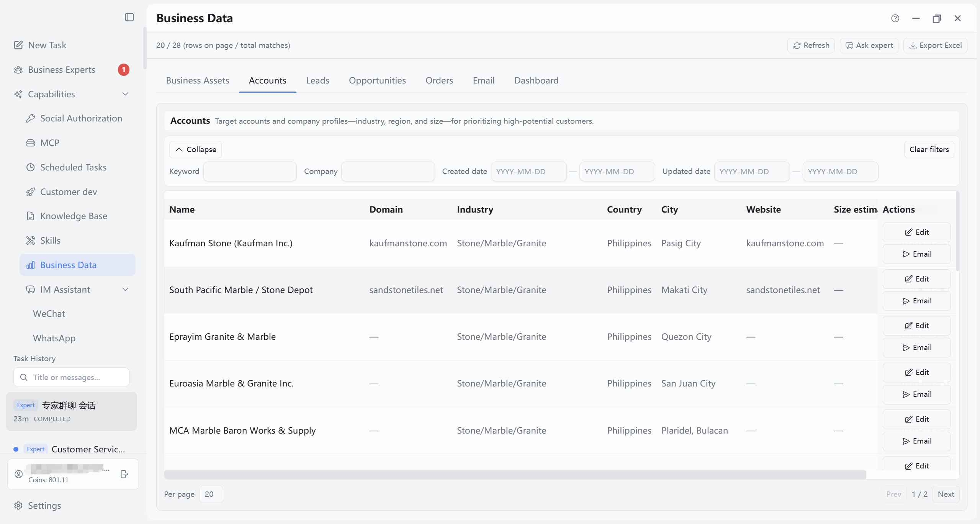Image resolution: width=980 pixels, height=524 pixels.
Task: Click the Company filter field
Action: click(388, 171)
